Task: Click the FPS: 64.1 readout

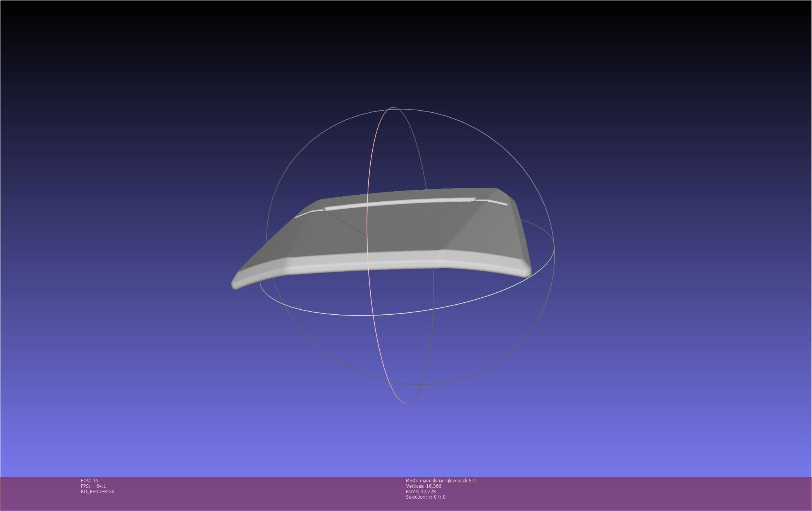Action: (93, 486)
